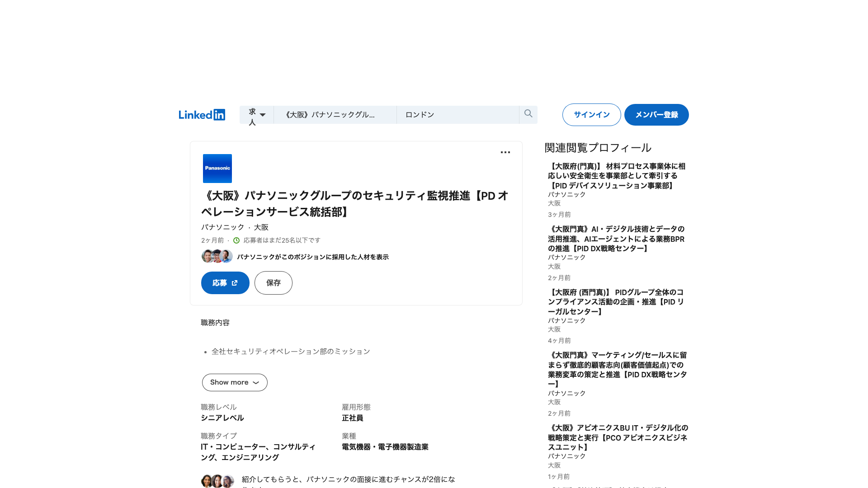
Task: Click the ロンドン location field
Action: click(458, 115)
